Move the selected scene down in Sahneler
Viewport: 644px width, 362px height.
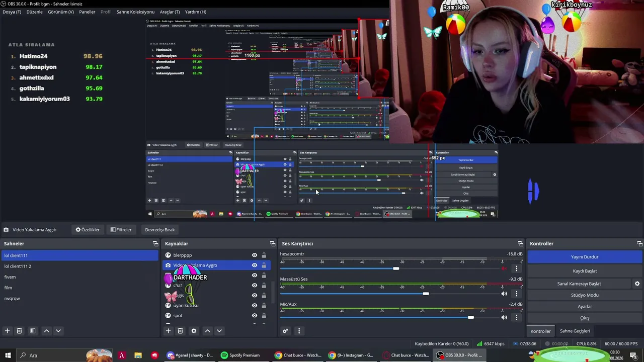[x=58, y=331]
